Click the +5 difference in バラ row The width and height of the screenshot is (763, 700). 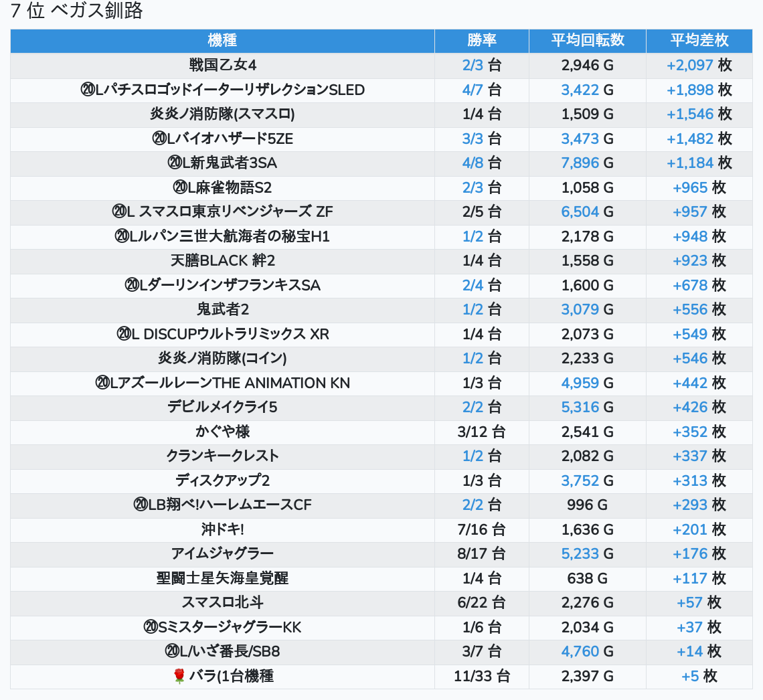point(689,677)
